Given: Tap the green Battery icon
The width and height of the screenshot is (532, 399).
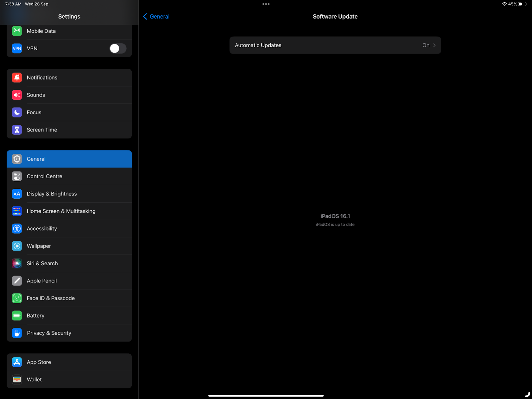Looking at the screenshot, I should click(x=17, y=315).
